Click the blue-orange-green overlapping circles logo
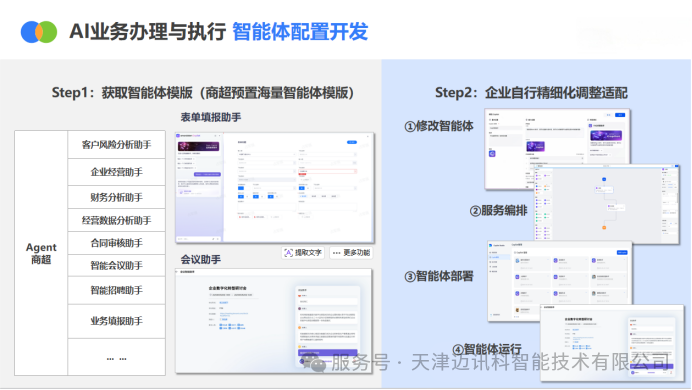Viewport: 692px width, 390px height. (x=39, y=32)
